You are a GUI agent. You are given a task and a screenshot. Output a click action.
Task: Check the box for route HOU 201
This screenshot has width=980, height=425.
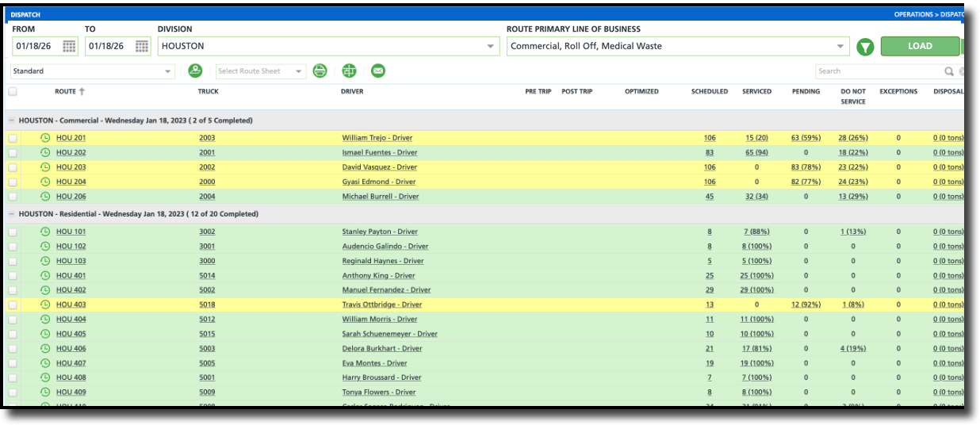[x=12, y=138]
